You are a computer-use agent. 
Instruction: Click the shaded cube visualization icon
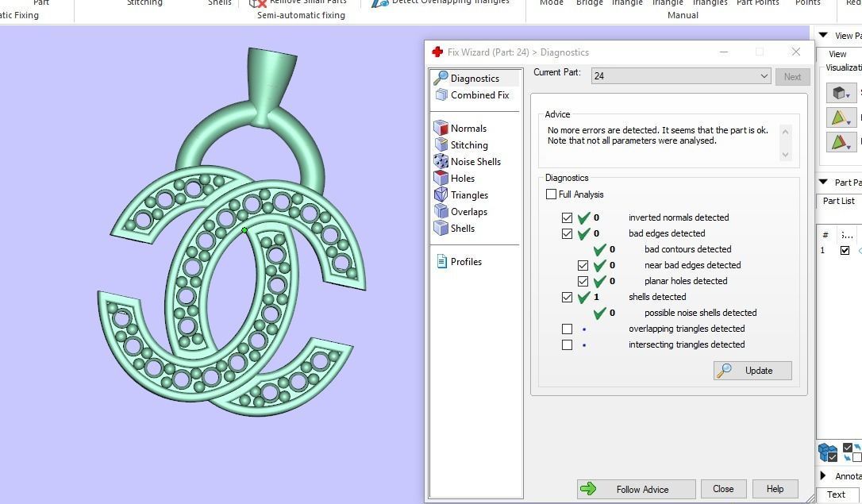(841, 92)
